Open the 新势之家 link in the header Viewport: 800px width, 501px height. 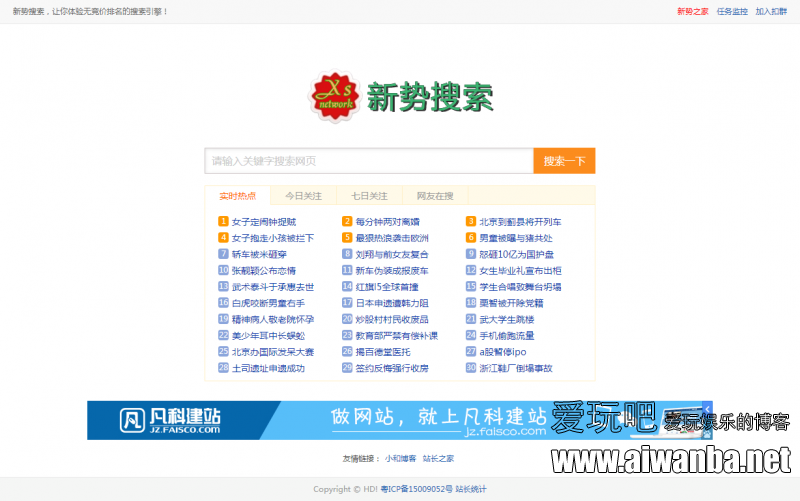point(692,11)
